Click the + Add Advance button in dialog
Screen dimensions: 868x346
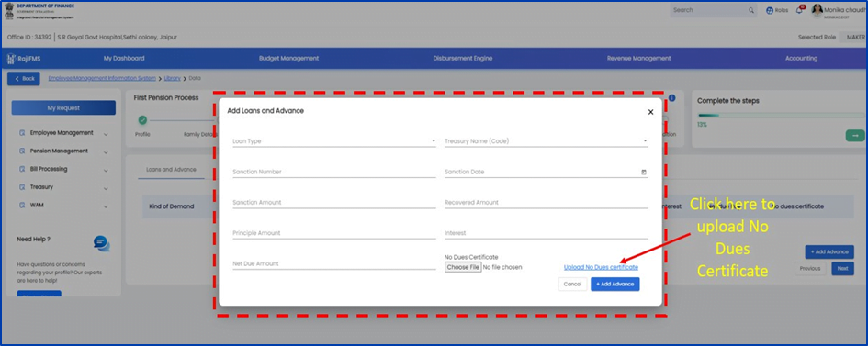[615, 285]
